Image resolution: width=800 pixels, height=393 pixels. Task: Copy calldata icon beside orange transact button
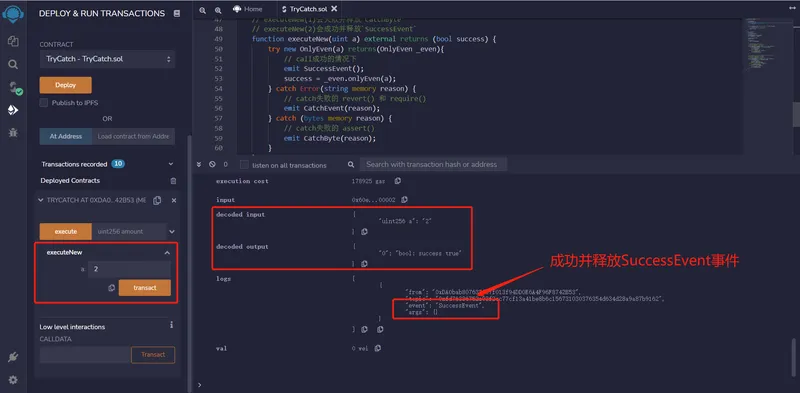click(x=111, y=288)
